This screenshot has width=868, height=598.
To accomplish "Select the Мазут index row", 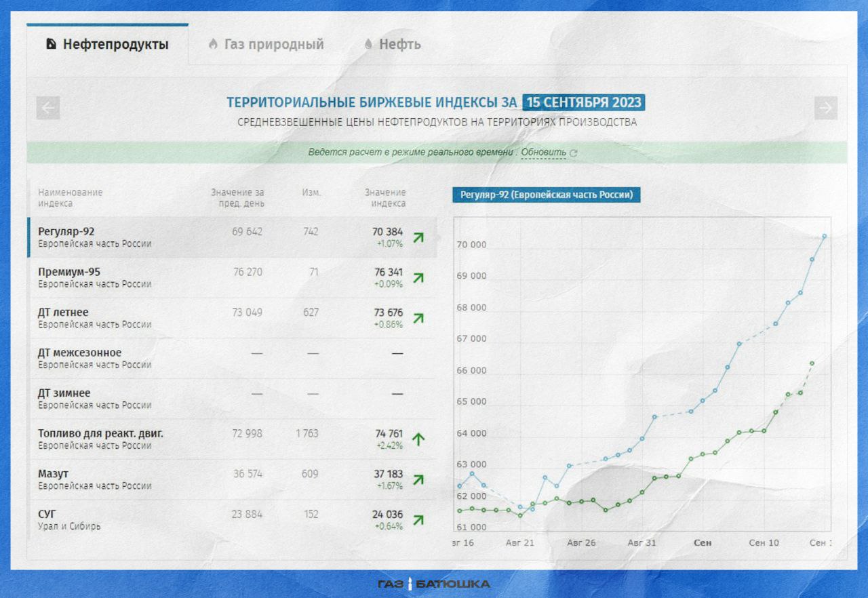I will click(232, 479).
